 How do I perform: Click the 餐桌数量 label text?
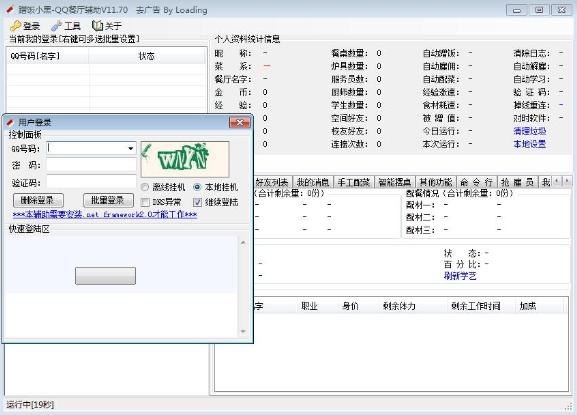coord(349,53)
